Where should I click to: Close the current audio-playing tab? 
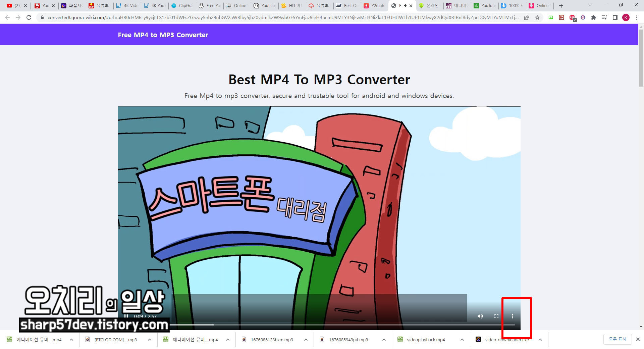point(411,6)
